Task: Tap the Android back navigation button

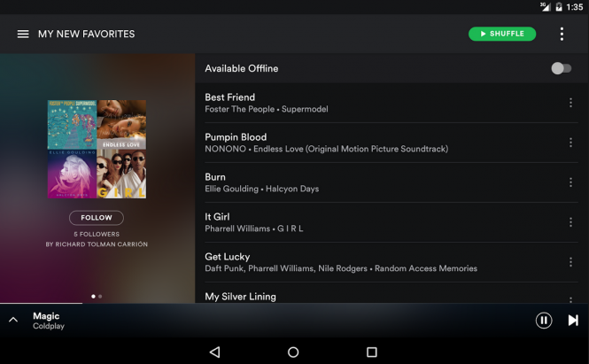Action: (214, 352)
